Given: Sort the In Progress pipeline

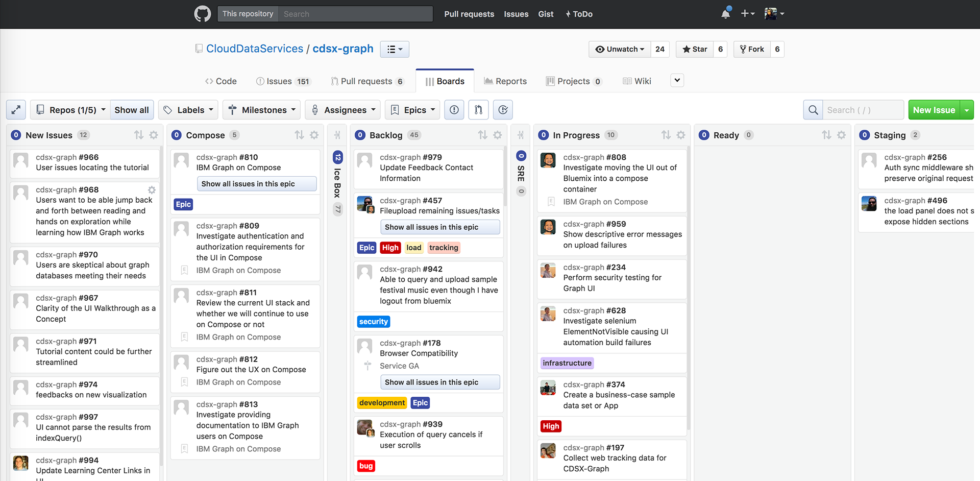Looking at the screenshot, I should tap(666, 135).
